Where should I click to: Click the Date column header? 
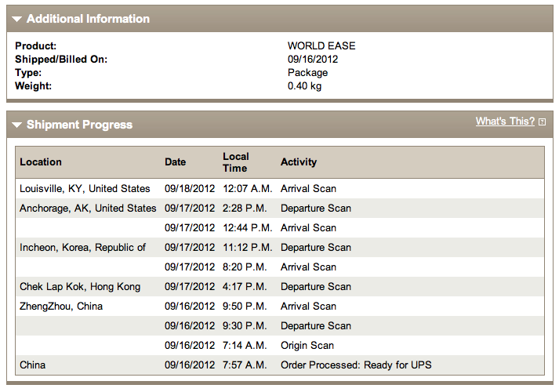(x=176, y=162)
